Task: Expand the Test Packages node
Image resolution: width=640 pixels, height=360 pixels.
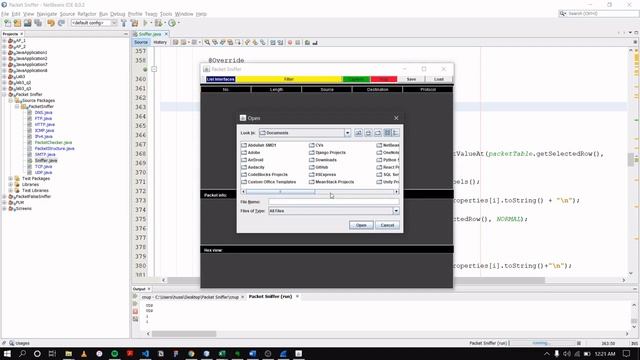Action: (x=11, y=178)
